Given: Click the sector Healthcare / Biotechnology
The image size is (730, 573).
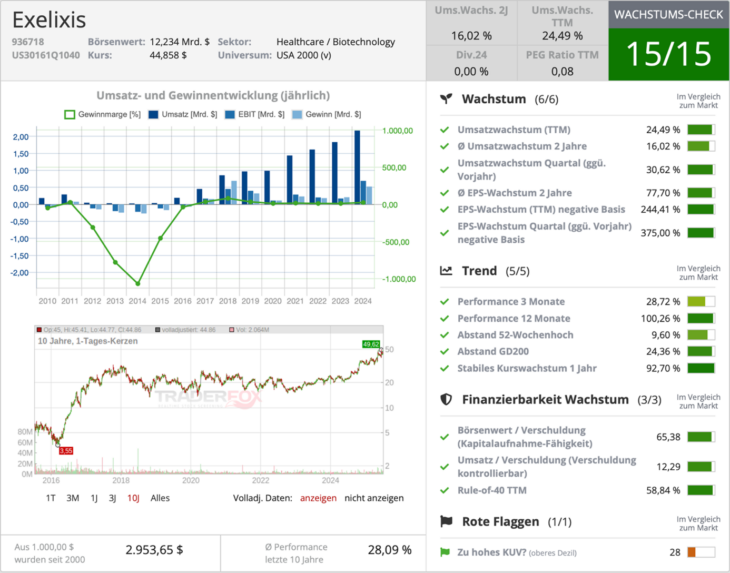Looking at the screenshot, I should tap(336, 42).
